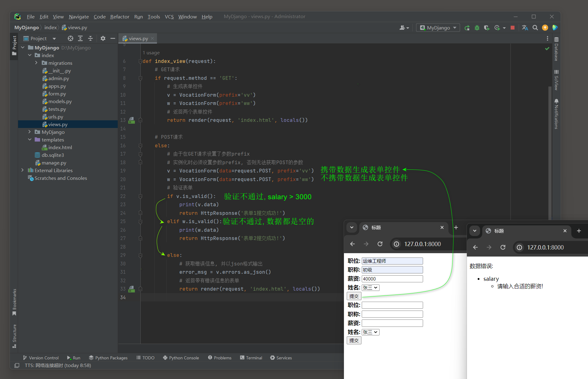Expand all items in Project panel
Image resolution: width=588 pixels, height=379 pixels.
[x=80, y=38]
